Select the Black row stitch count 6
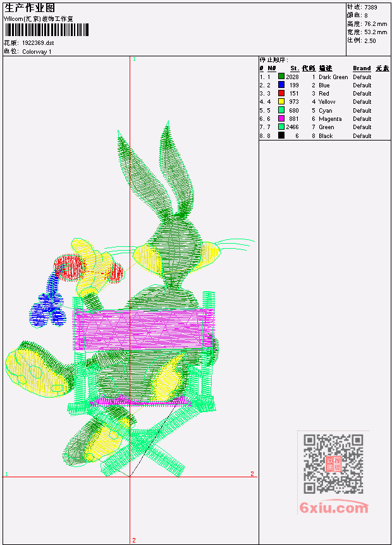The image size is (392, 545). pyautogui.click(x=297, y=136)
